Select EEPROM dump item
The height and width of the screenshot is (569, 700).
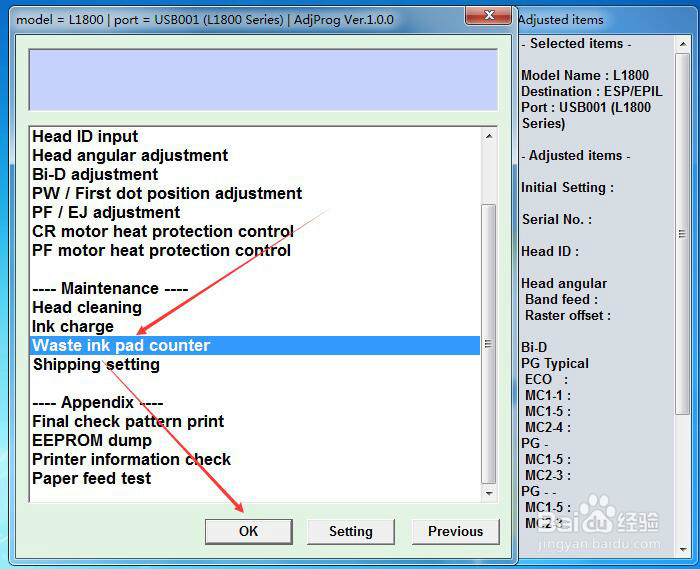(x=254, y=440)
